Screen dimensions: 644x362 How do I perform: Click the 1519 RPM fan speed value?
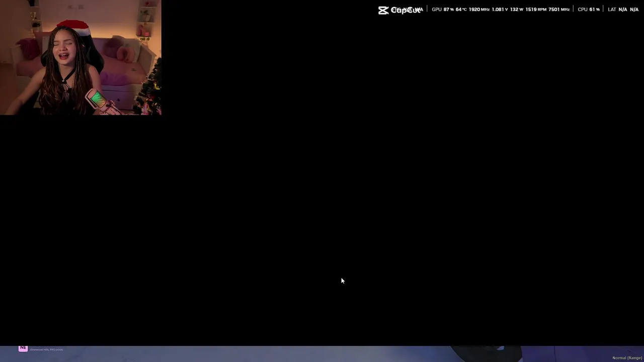[536, 10]
